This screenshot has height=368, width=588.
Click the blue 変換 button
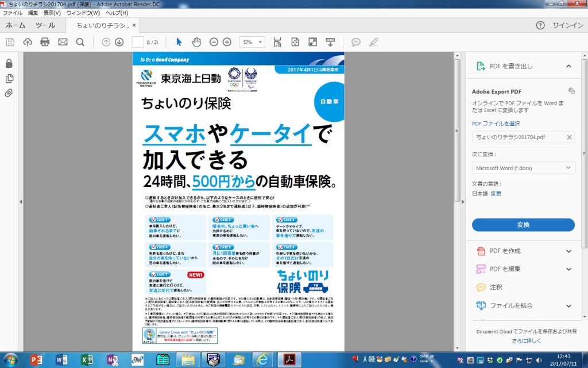(x=523, y=225)
